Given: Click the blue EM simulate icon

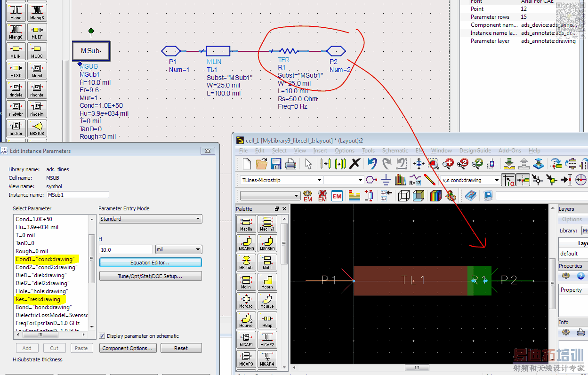Looking at the screenshot, I should (x=337, y=196).
